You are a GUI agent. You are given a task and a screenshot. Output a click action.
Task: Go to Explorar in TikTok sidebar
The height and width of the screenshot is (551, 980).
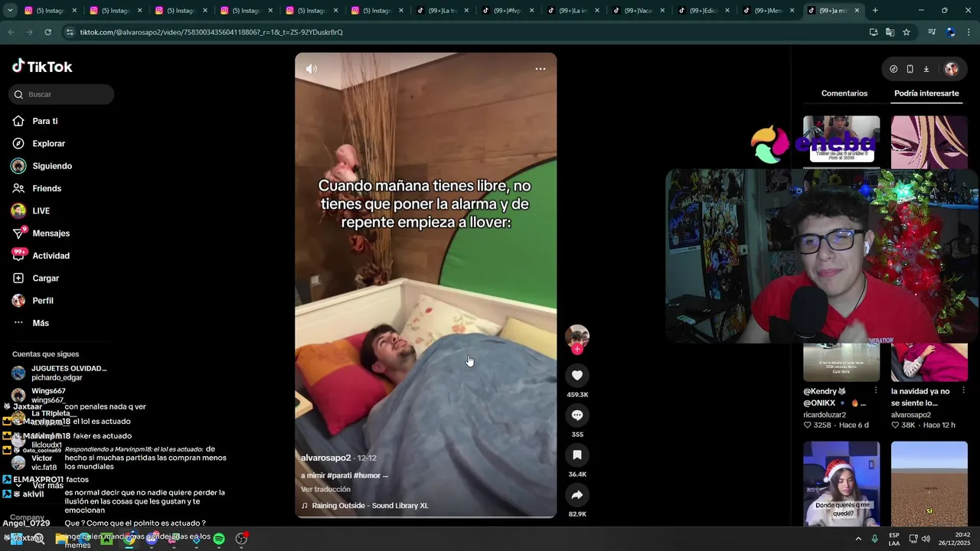click(48, 143)
